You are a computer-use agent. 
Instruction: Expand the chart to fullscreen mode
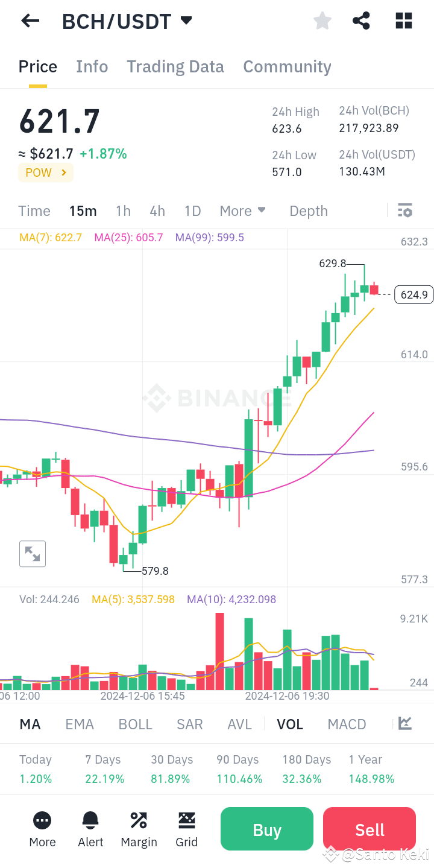pyautogui.click(x=32, y=553)
